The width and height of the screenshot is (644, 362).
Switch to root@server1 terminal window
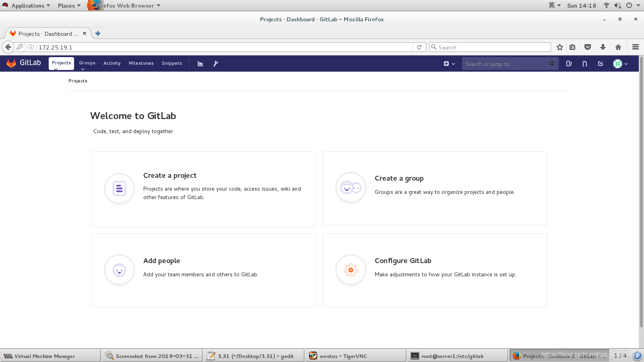pyautogui.click(x=458, y=356)
